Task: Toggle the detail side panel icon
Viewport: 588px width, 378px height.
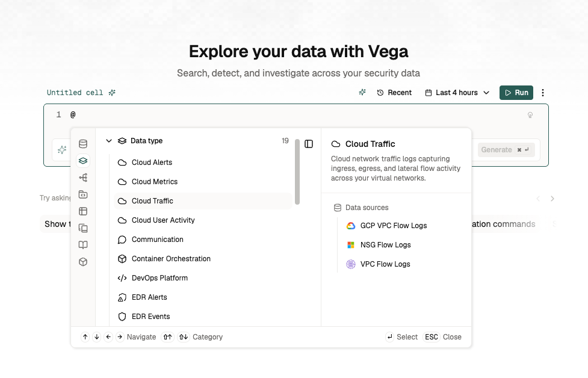Action: 309,144
